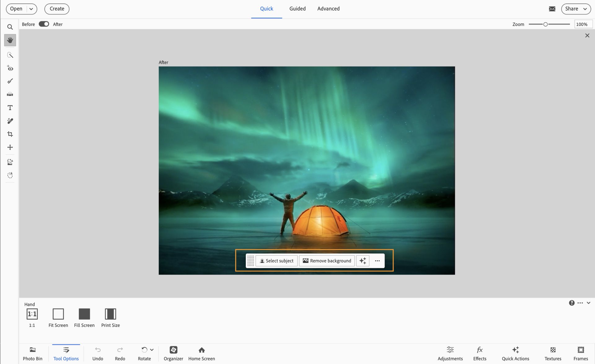Click the sparkle icon in floating bar
595x364 pixels.
363,261
